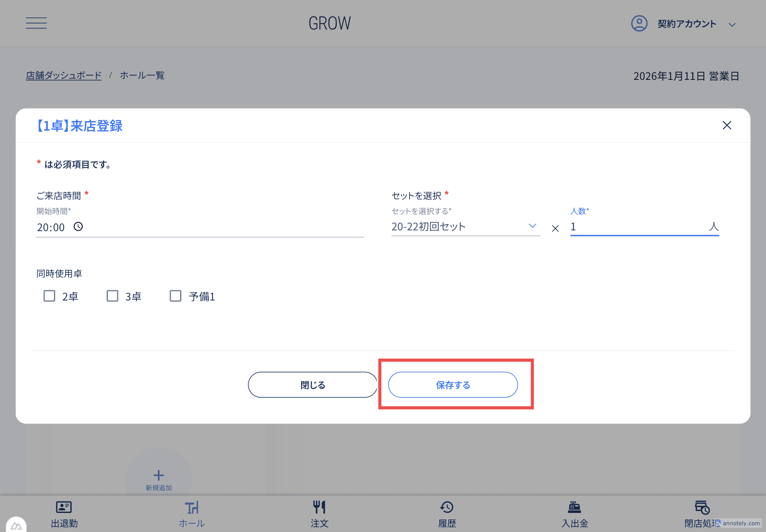
Task: Click the clock icon beside 20:00
Action: pos(78,227)
